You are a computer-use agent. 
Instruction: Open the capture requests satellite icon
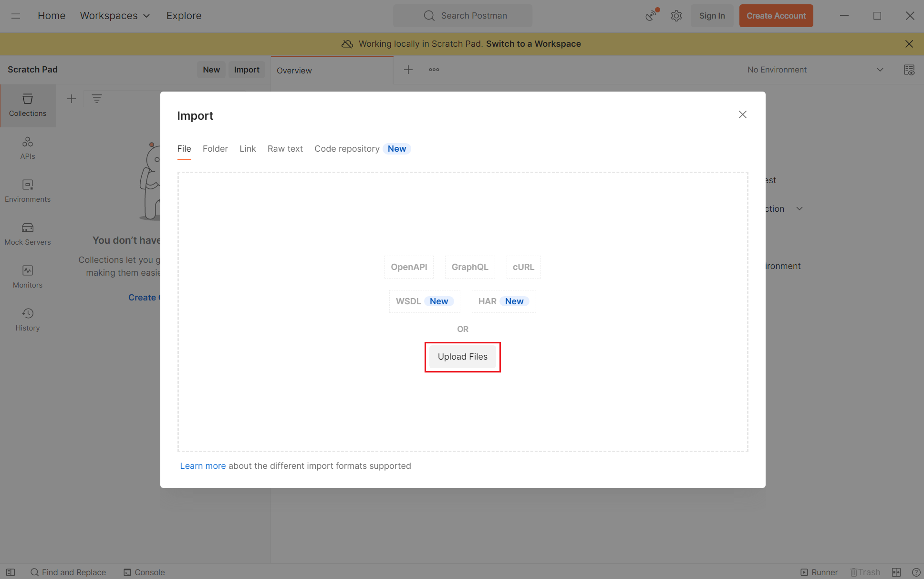(x=651, y=16)
